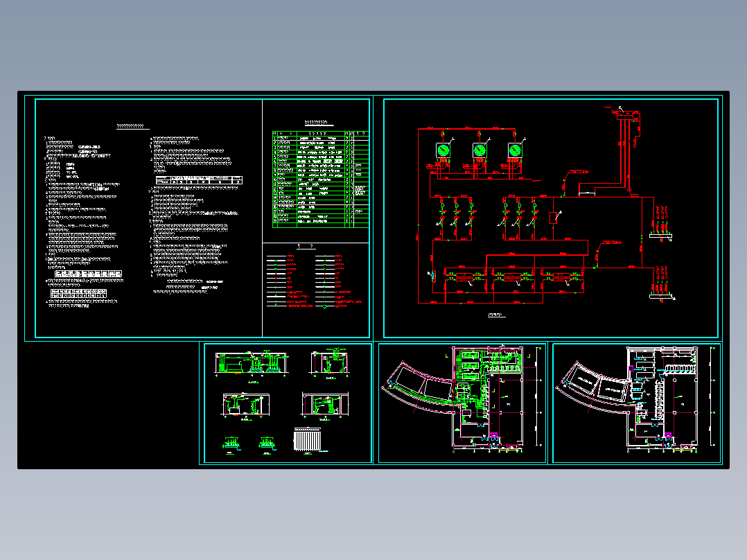Select the lower white manifold header bar
The height and width of the screenshot is (560, 747).
pyautogui.click(x=660, y=297)
